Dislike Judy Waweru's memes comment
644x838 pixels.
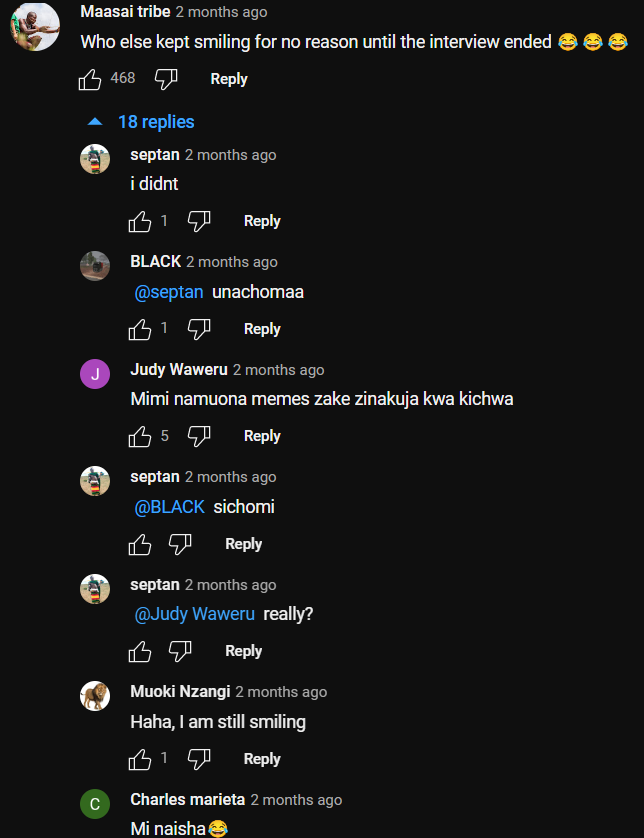199,436
